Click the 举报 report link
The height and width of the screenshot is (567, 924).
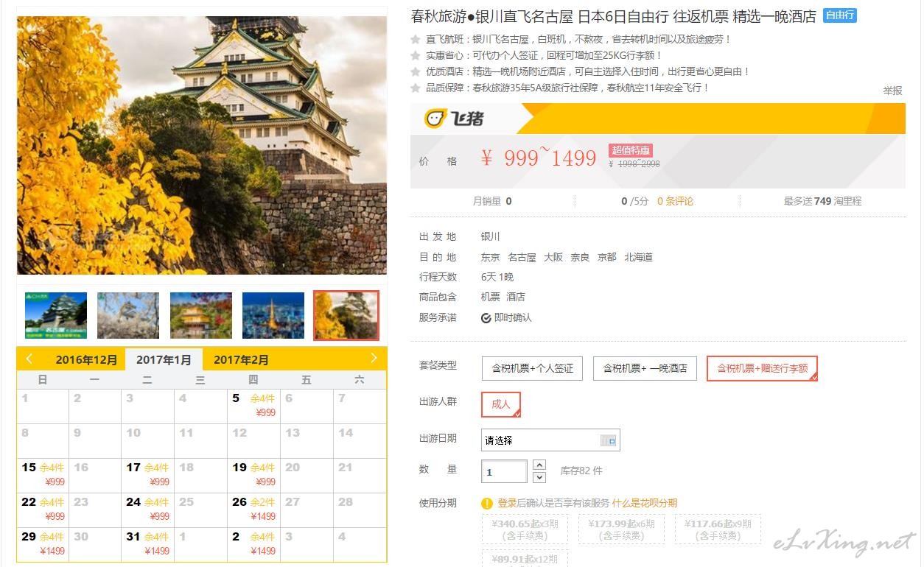pyautogui.click(x=892, y=91)
